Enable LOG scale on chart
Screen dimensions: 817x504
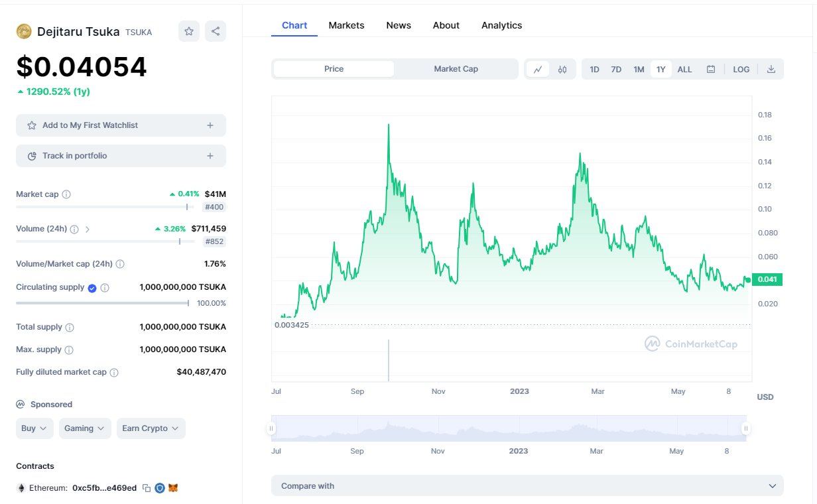click(741, 70)
